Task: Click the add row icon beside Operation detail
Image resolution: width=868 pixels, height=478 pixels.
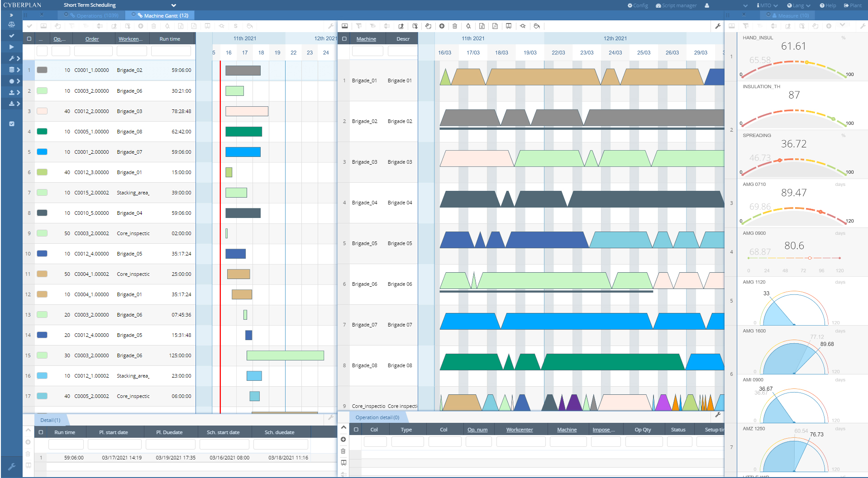Action: pyautogui.click(x=343, y=440)
